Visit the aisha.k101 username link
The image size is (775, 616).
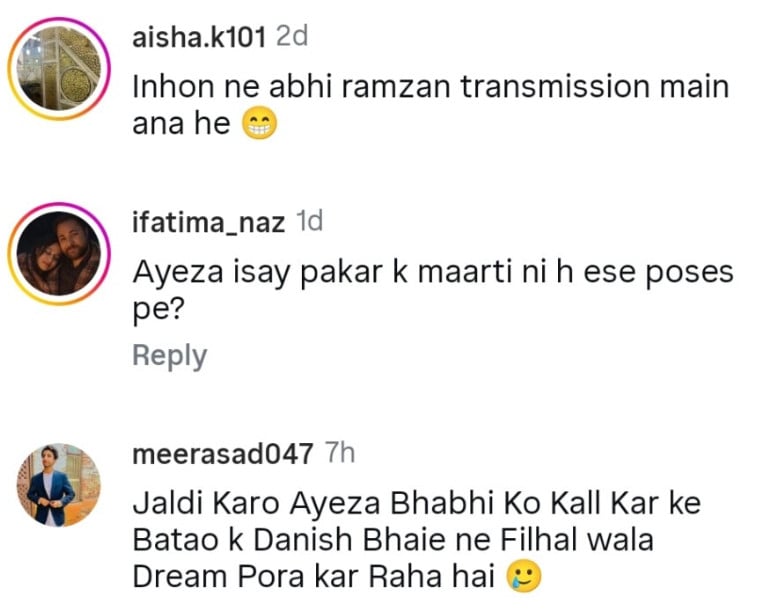pyautogui.click(x=199, y=37)
